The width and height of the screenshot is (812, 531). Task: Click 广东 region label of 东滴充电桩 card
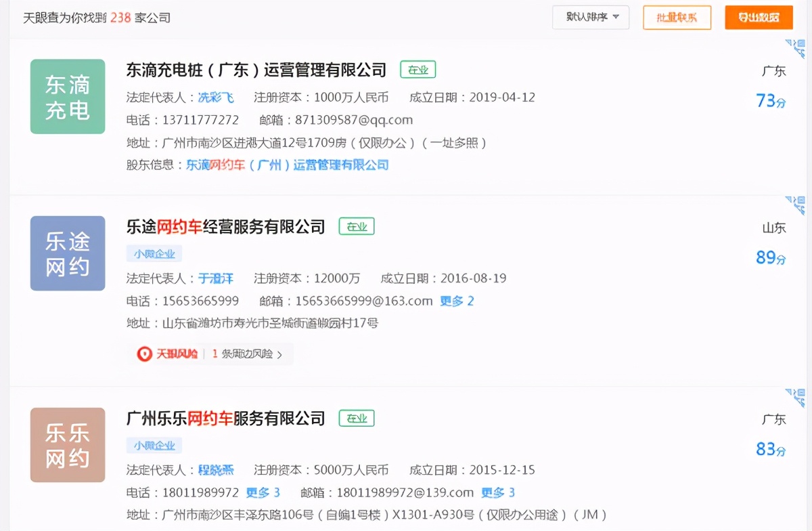click(774, 71)
